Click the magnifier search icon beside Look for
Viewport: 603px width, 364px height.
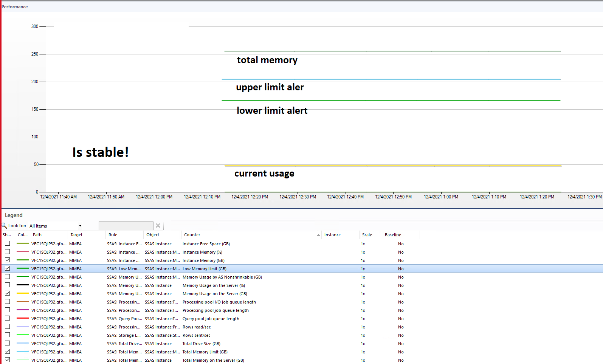coord(4,226)
